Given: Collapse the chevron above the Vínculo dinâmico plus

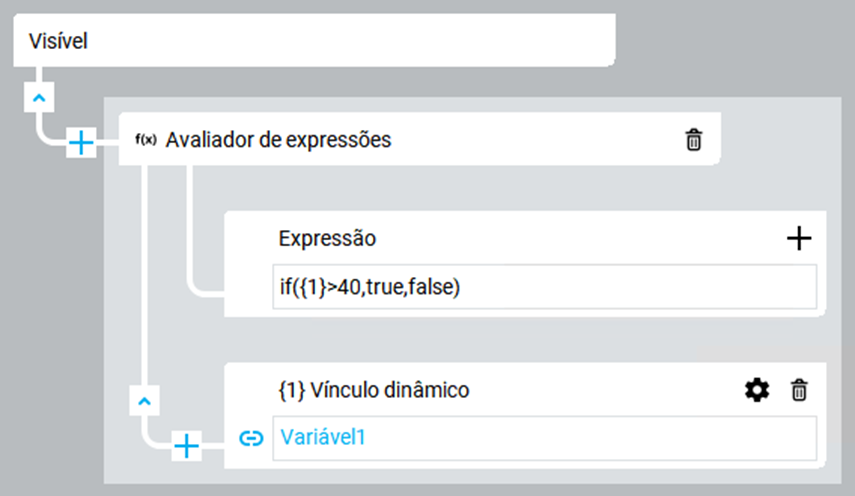Looking at the screenshot, I should pyautogui.click(x=145, y=401).
